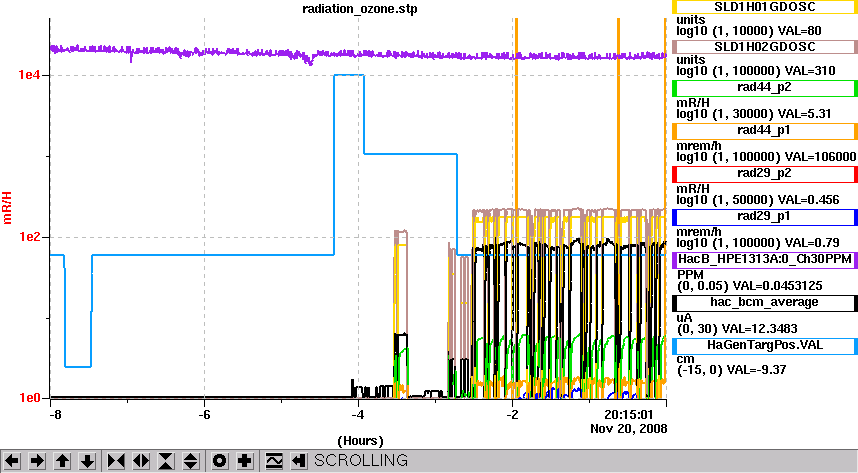This screenshot has height=473, width=858.
Task: Shift the graph down with the down arrow
Action: pyautogui.click(x=87, y=461)
